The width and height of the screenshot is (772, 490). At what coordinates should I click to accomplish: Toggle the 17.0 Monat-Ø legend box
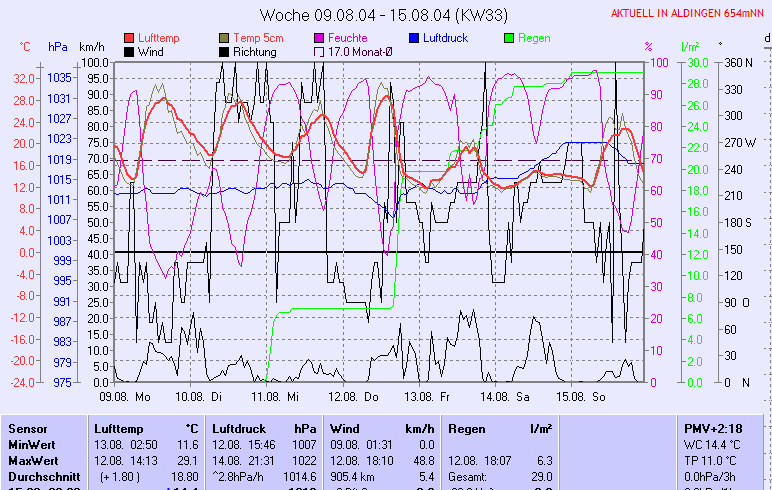[320, 51]
